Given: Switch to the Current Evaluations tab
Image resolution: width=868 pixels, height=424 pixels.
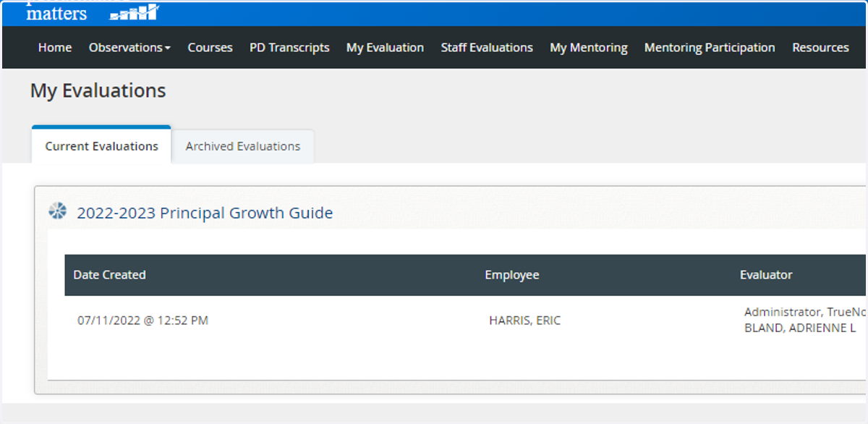Looking at the screenshot, I should [101, 146].
